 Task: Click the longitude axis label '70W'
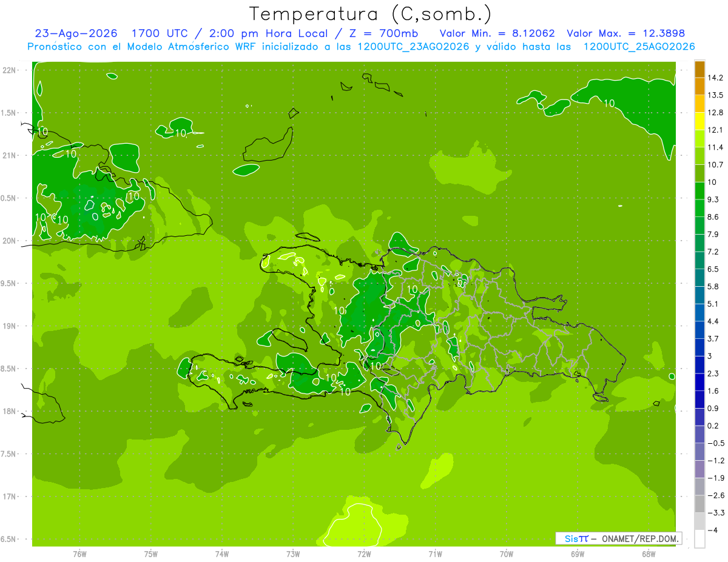click(x=506, y=555)
